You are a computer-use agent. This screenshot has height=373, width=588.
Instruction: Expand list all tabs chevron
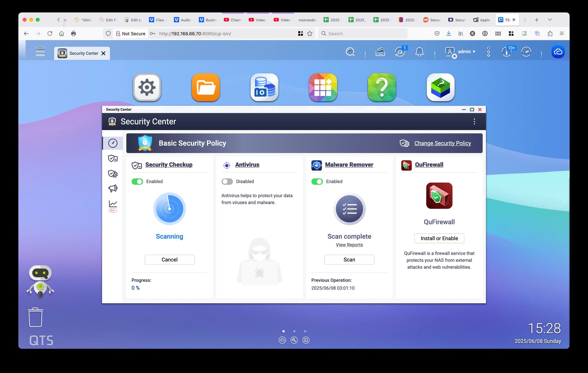(550, 20)
